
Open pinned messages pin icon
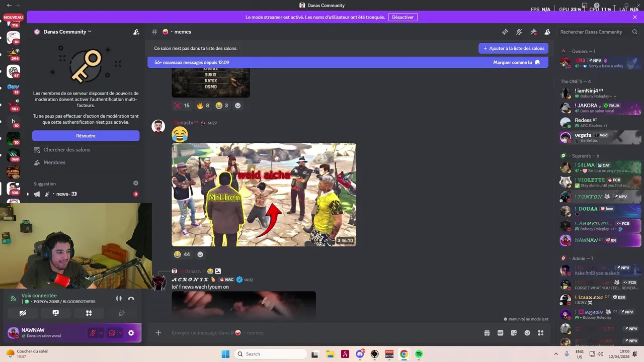point(533,32)
